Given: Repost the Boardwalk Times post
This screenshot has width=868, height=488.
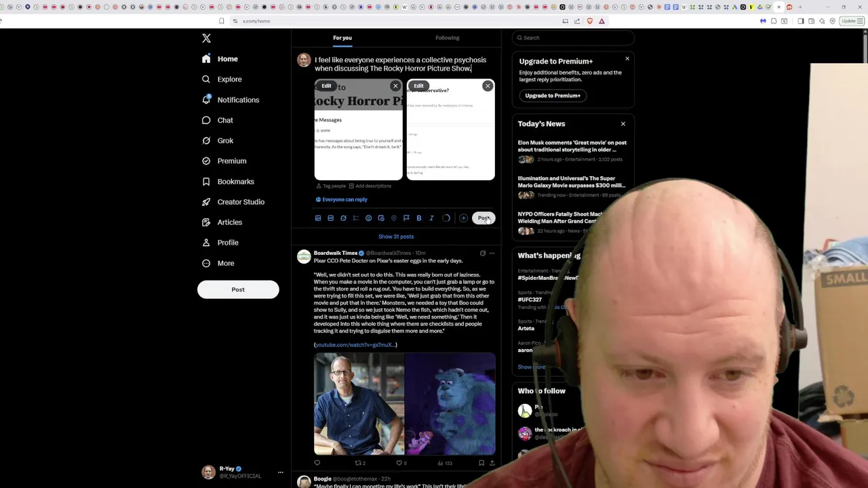Looking at the screenshot, I should (359, 463).
